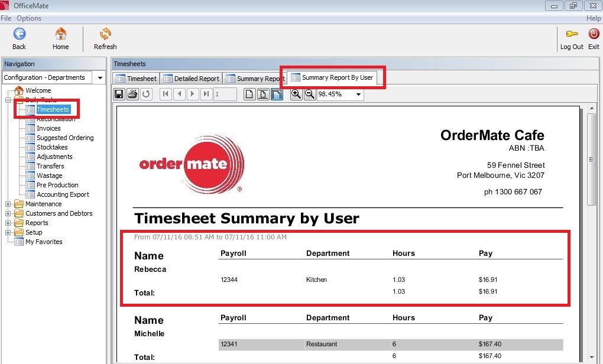Click Michelle's Restaurant department cell
Viewport: 603px width, 364px height.
click(x=322, y=344)
